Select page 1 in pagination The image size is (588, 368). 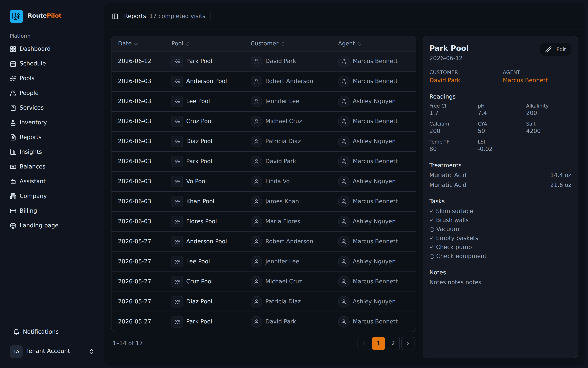pyautogui.click(x=378, y=343)
